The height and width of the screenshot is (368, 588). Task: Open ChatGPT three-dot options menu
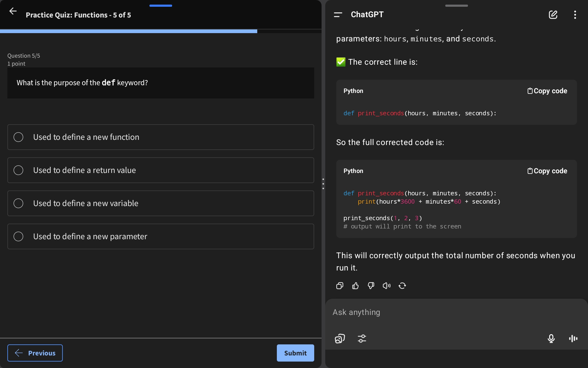[575, 14]
